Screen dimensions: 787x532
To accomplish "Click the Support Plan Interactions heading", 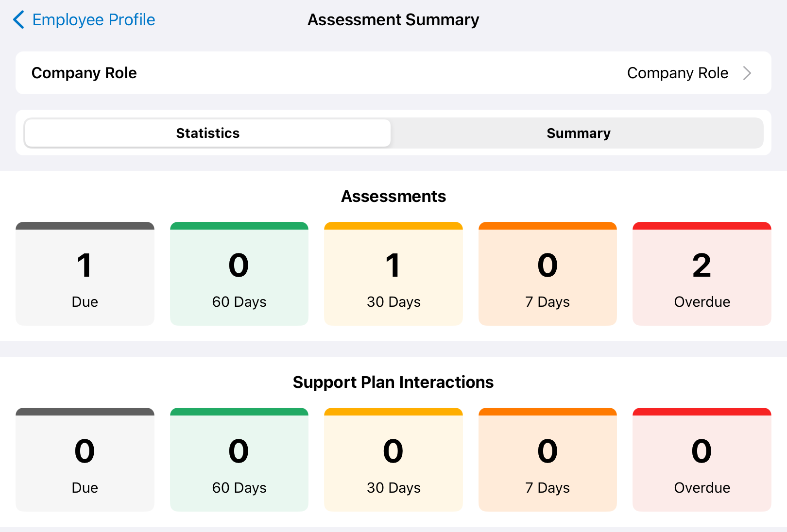I will [393, 382].
